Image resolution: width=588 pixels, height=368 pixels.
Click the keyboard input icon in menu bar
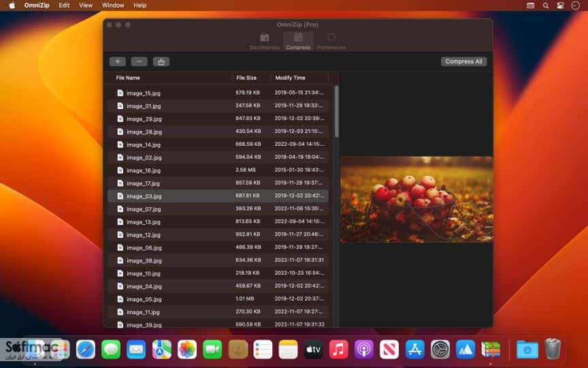pyautogui.click(x=531, y=5)
